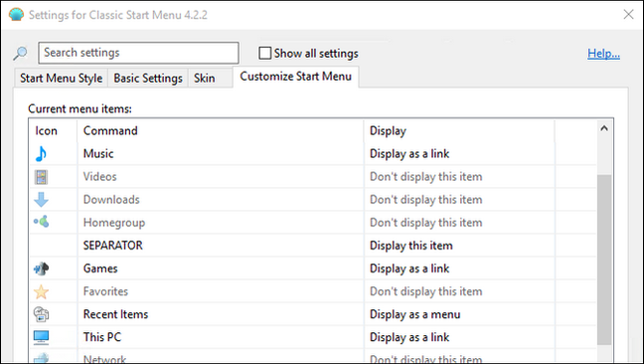Open the Start Menu Style tab
Viewport: 644px width, 364px height.
[x=62, y=78]
